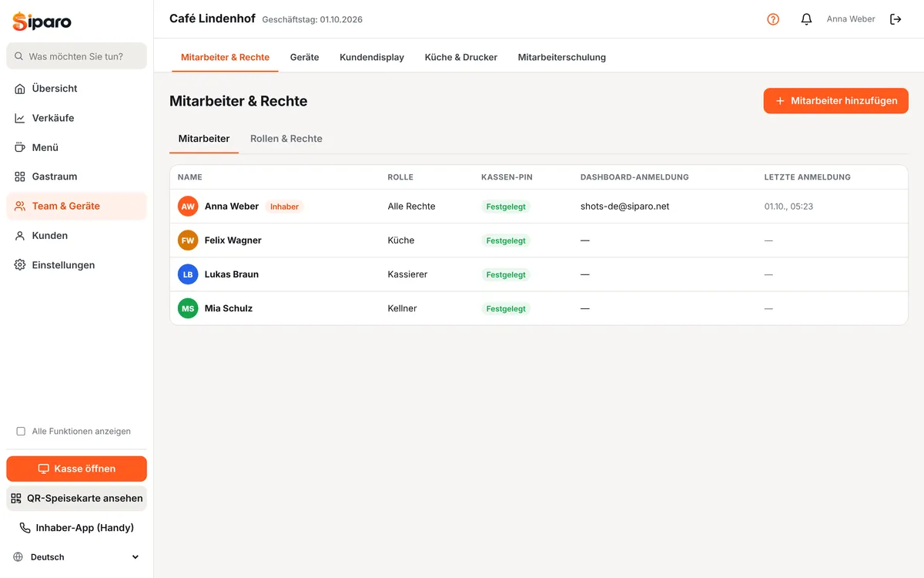
Task: Expand the Deutsch language dropdown
Action: [76, 557]
